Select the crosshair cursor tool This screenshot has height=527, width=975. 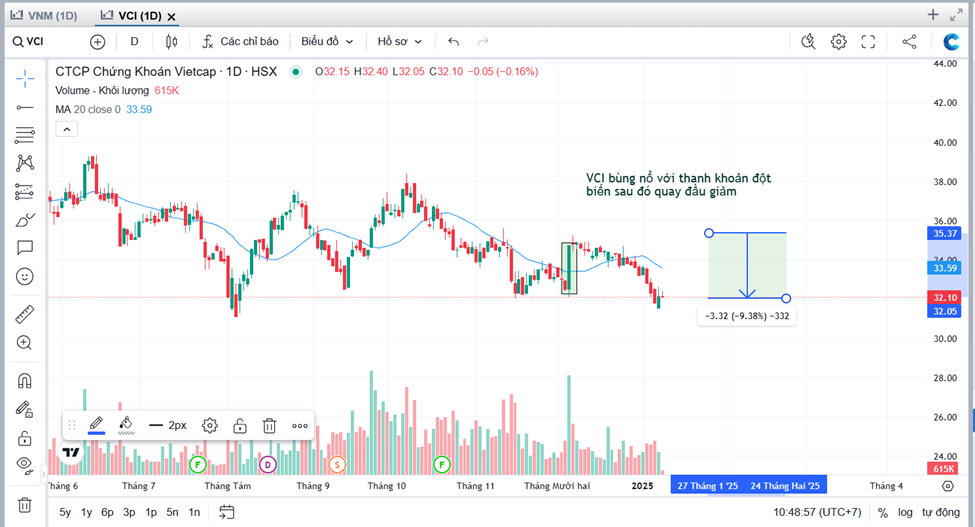(25, 78)
